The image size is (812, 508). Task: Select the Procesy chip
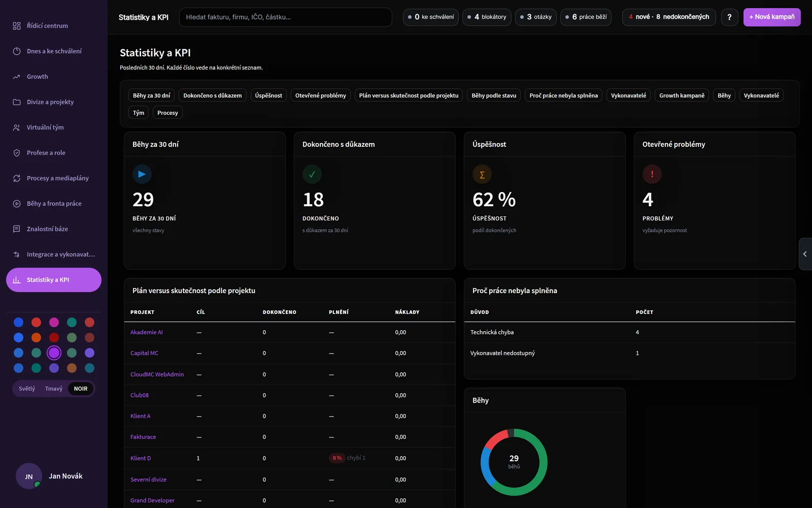[167, 113]
